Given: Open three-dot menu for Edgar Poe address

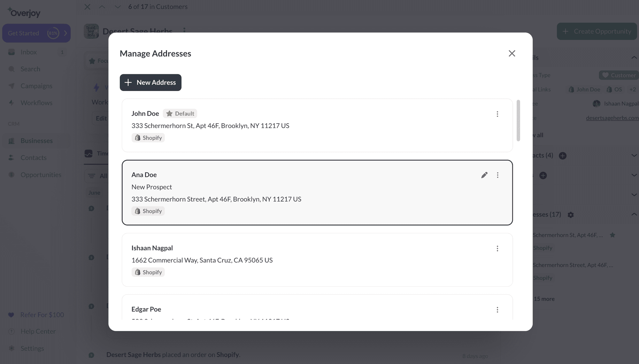Looking at the screenshot, I should (497, 310).
